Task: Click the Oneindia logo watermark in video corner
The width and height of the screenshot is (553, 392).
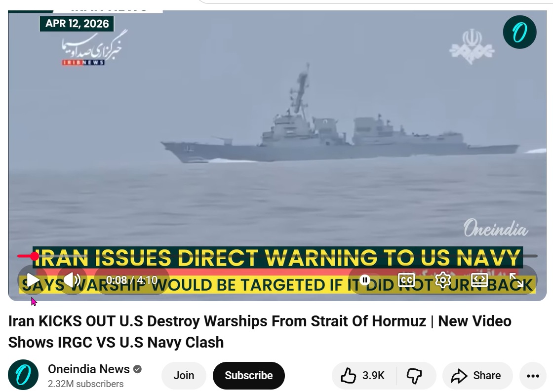Action: pos(519,32)
